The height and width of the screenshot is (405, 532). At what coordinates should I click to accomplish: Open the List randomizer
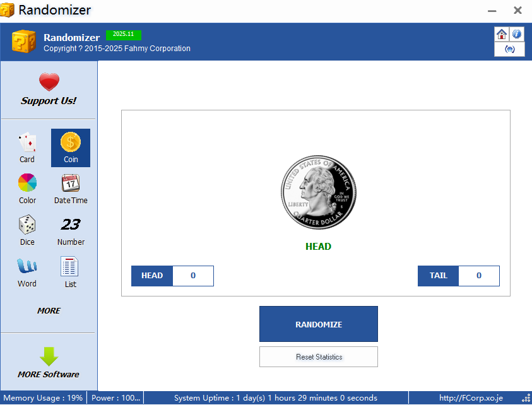[70, 271]
